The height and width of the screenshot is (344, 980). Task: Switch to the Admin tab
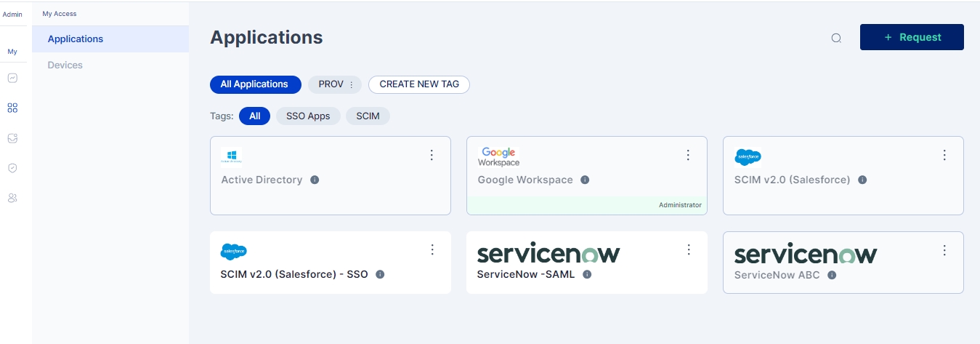click(12, 15)
